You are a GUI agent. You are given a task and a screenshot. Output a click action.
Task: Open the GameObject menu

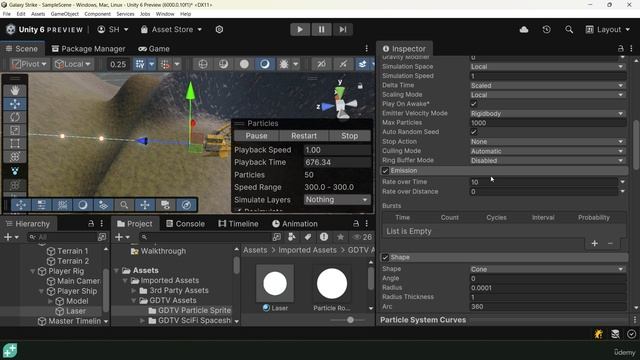tap(64, 14)
